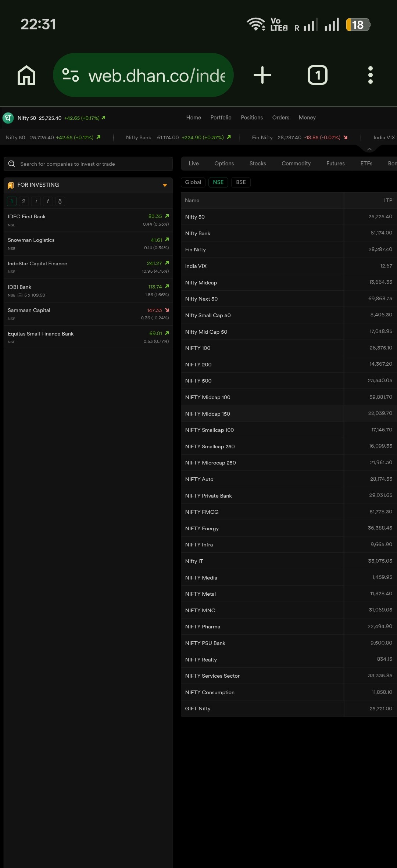Click the watchlist bookmark icon
Screen dimensions: 397x868
pyautogui.click(x=11, y=185)
